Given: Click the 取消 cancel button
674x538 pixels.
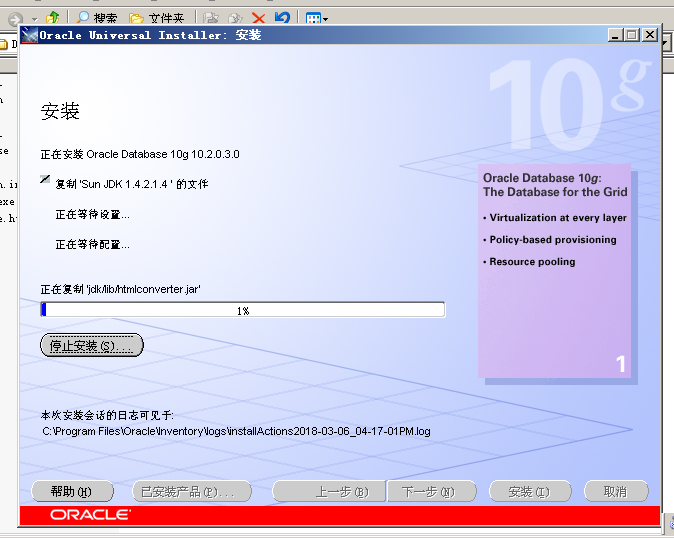Looking at the screenshot, I should click(616, 491).
